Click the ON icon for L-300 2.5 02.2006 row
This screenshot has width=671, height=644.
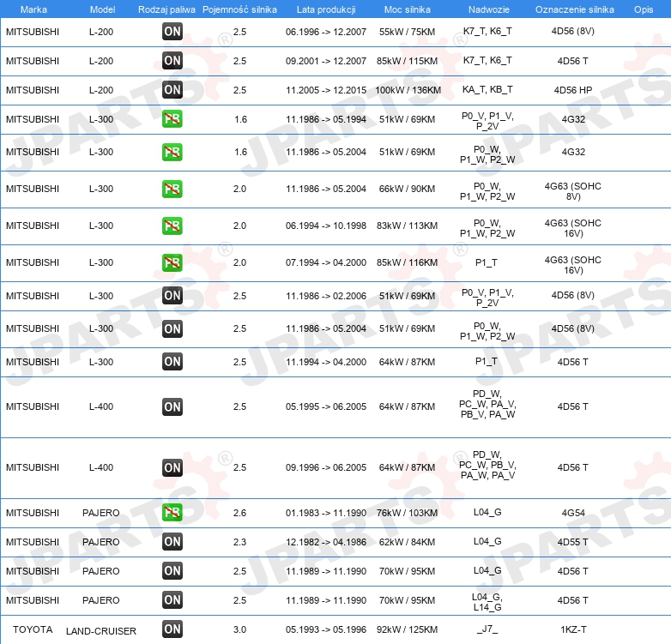(172, 296)
